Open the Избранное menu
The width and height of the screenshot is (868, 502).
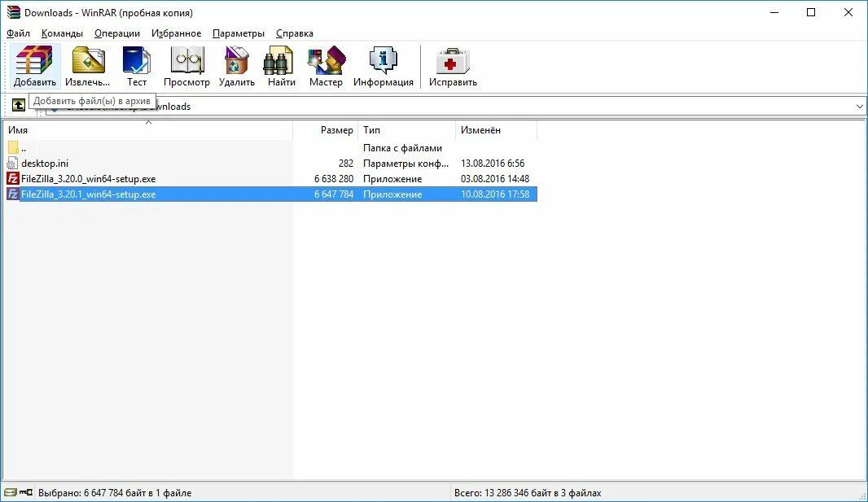point(177,33)
